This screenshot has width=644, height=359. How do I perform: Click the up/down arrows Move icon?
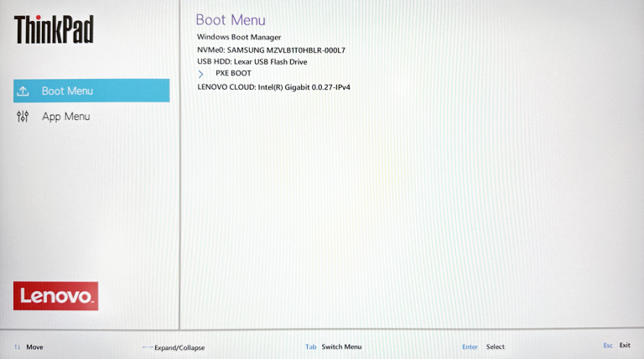tap(18, 346)
